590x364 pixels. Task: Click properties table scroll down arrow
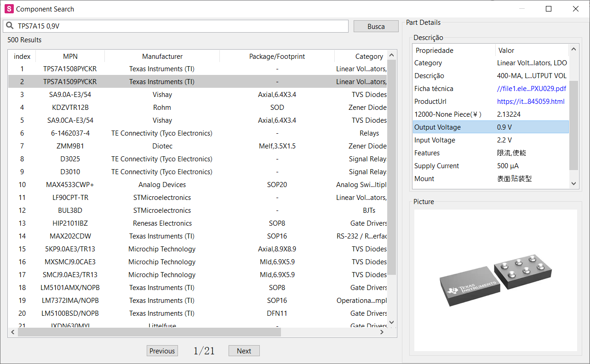[x=573, y=183]
